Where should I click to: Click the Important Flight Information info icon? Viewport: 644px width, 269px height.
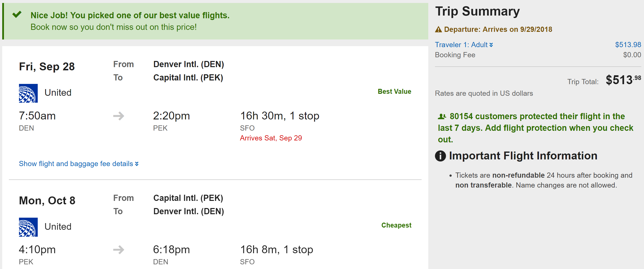440,156
